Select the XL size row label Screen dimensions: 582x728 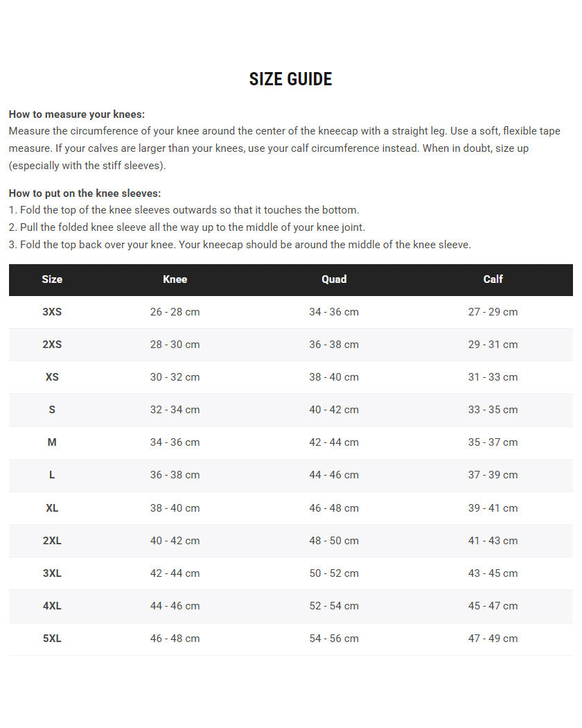click(x=52, y=508)
